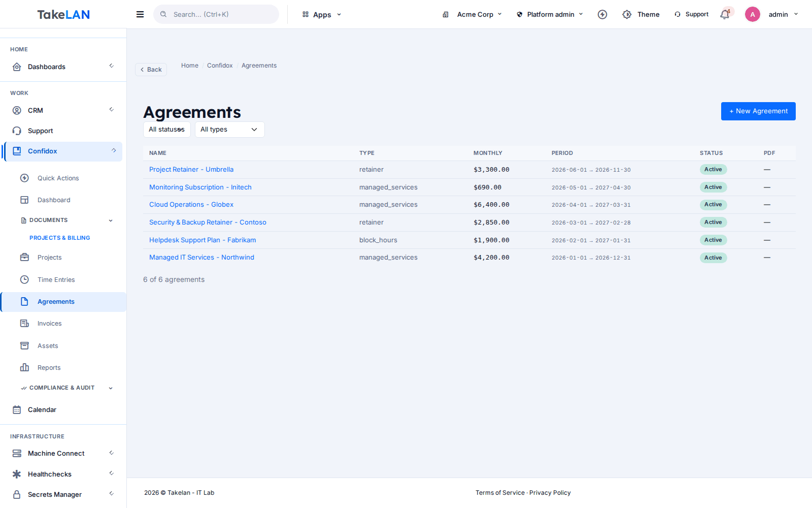Screen dimensions: 812x508
Task: Click the Confidox breadcrumb
Action: point(220,66)
